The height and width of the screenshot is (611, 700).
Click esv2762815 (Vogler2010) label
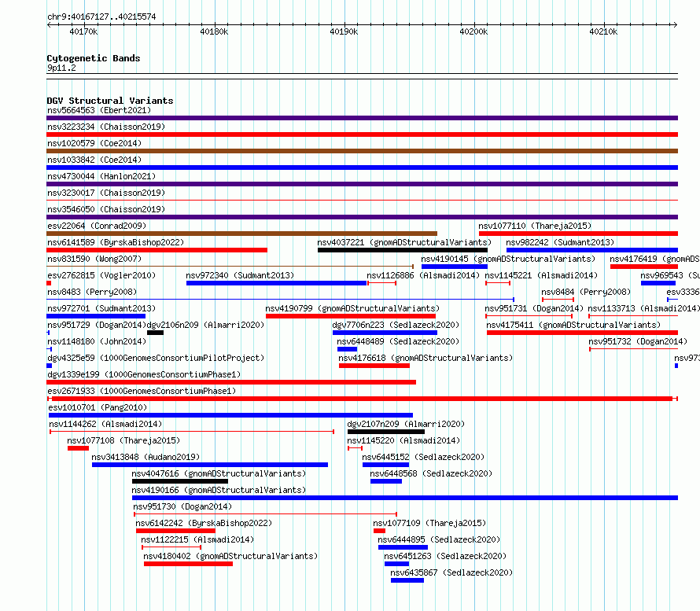click(x=101, y=275)
